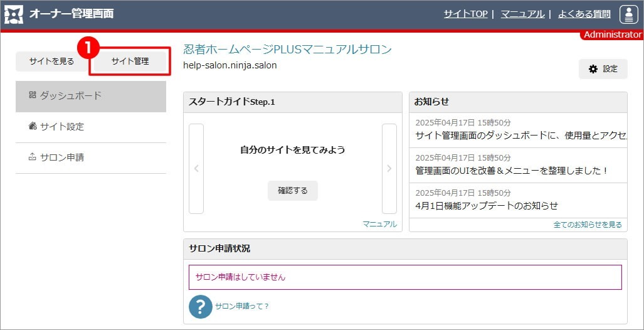
Task: Open the マニュアル link in start guide
Action: [379, 224]
